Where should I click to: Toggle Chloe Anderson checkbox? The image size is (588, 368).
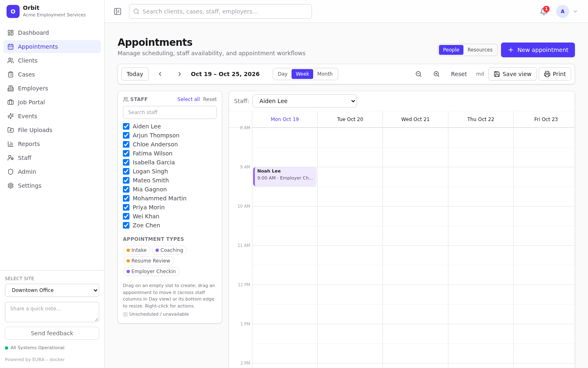[126, 144]
